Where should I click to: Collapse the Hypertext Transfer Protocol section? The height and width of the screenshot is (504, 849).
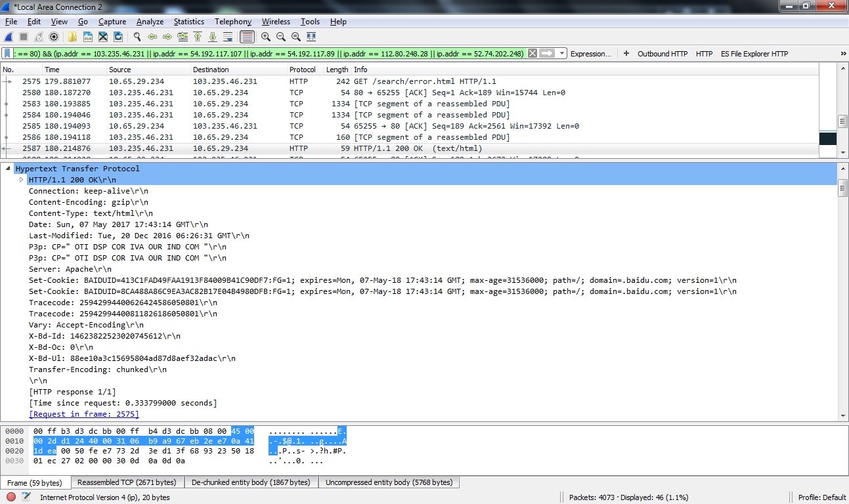click(x=9, y=169)
